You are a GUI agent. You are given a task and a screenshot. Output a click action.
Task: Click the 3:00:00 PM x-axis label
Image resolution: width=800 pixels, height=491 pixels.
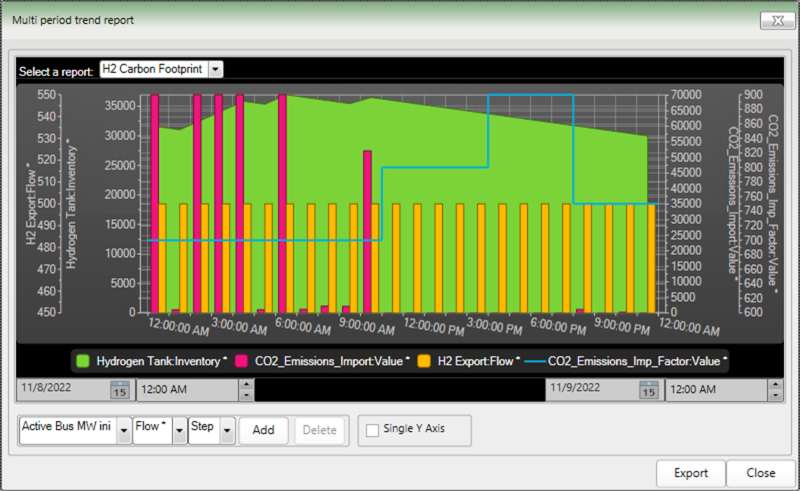[x=494, y=326]
